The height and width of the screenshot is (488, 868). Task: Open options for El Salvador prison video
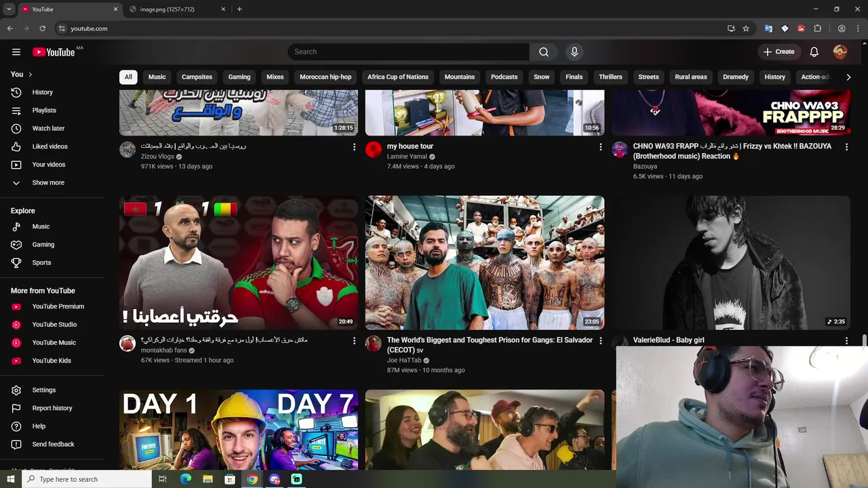point(600,341)
